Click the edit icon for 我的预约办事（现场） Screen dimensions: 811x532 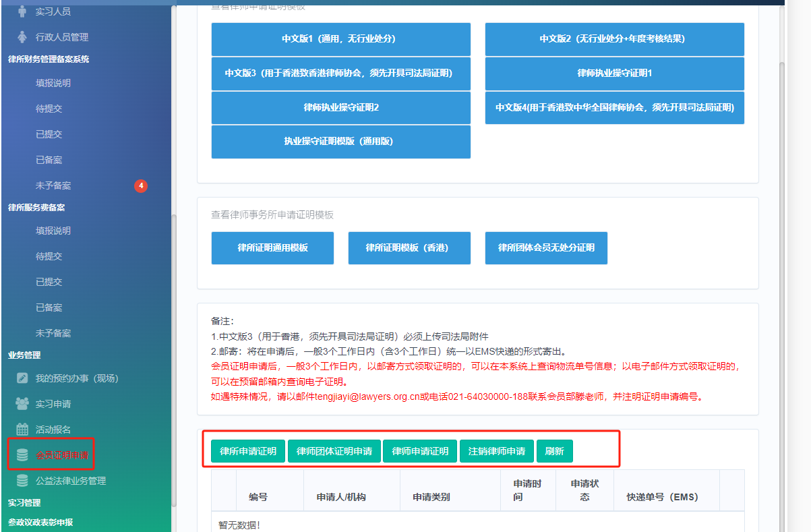pos(22,378)
